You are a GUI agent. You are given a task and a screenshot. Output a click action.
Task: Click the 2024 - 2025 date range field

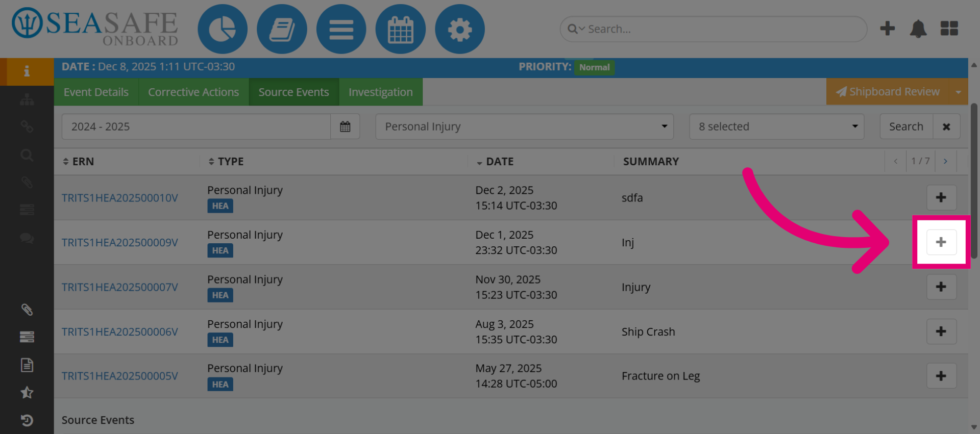coord(196,126)
